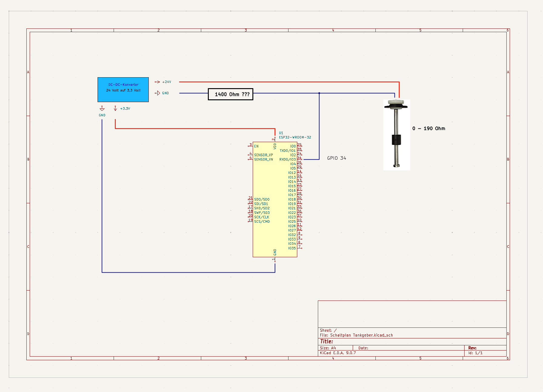Select the 'KiCad E.D.A. 9.0.7' version text
Image resolution: width=543 pixels, height=392 pixels.
tap(338, 353)
